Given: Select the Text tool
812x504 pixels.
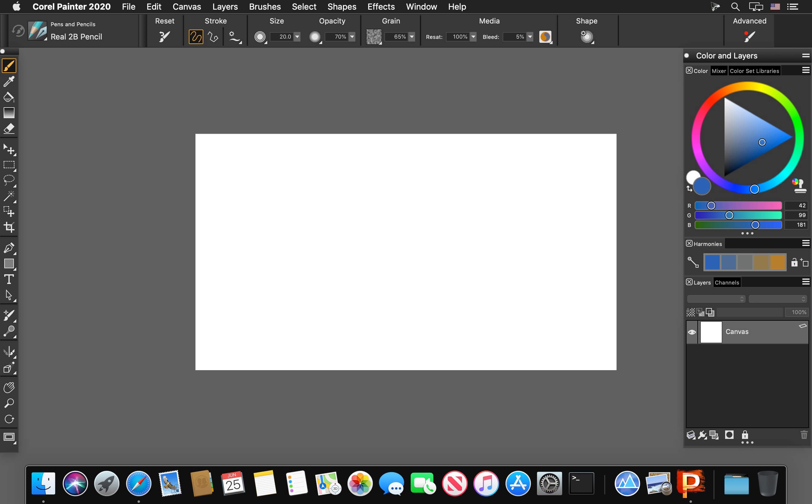Looking at the screenshot, I should pyautogui.click(x=9, y=279).
